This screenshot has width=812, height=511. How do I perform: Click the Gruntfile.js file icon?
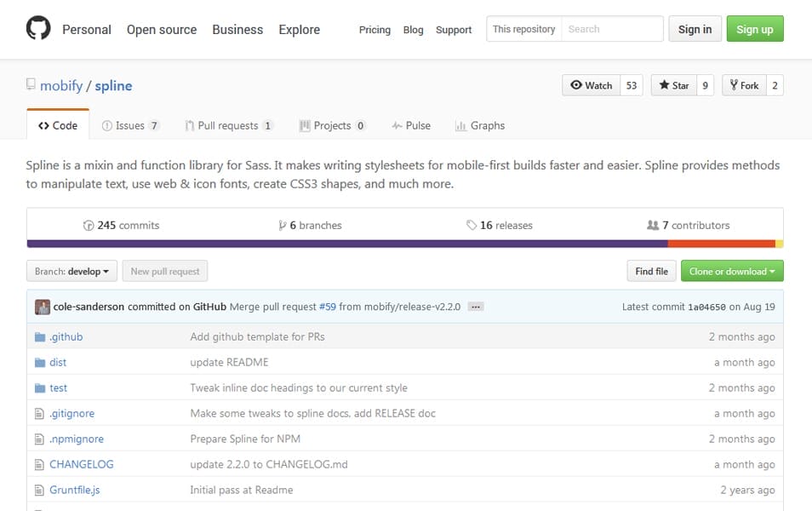(x=39, y=490)
